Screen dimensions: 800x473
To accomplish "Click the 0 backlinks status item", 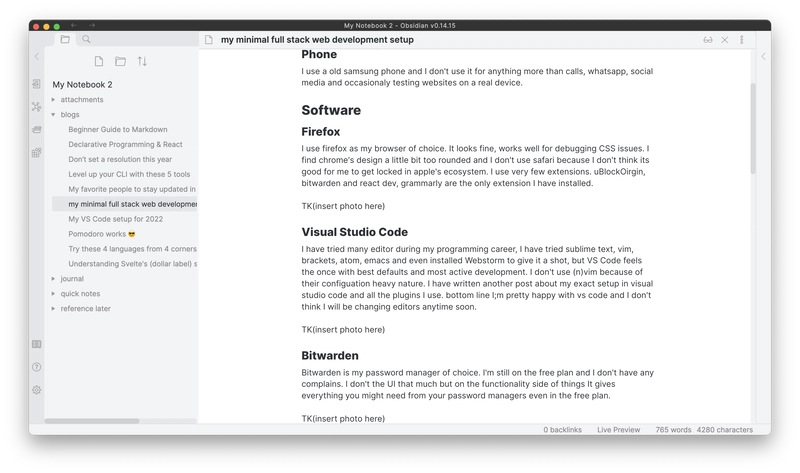I will 562,430.
